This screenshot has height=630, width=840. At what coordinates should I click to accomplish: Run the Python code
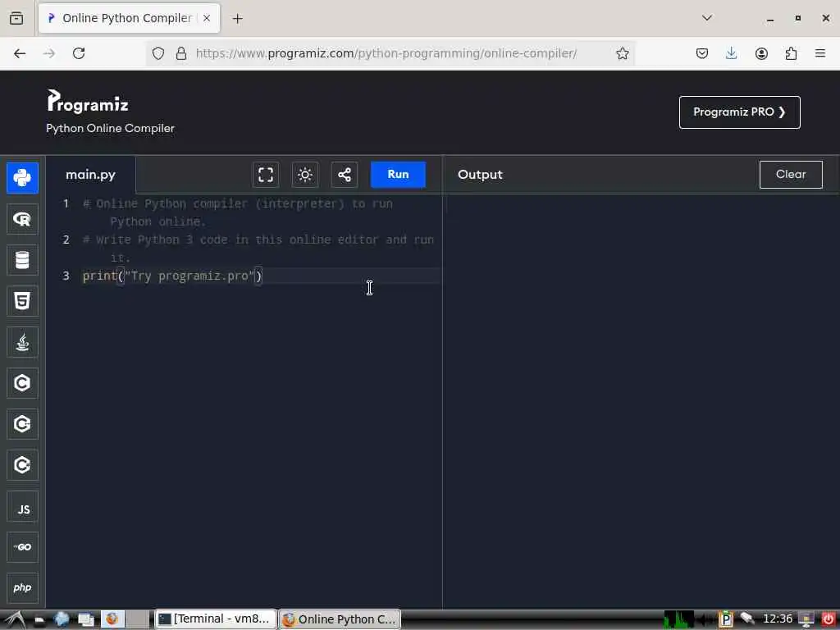(x=398, y=175)
